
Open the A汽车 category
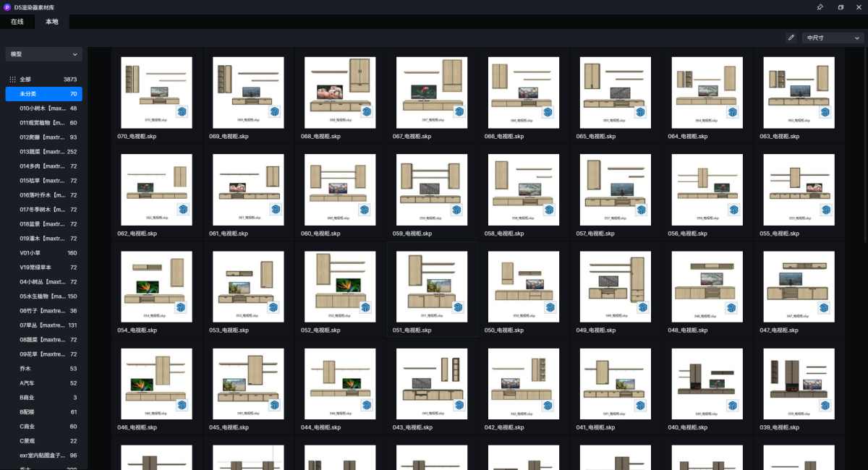[x=43, y=383]
